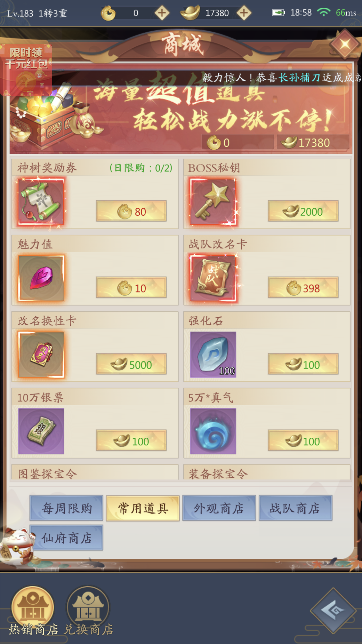The height and width of the screenshot is (644, 362).
Task: Select the 魅力值 pink gem icon
Action: point(41,278)
